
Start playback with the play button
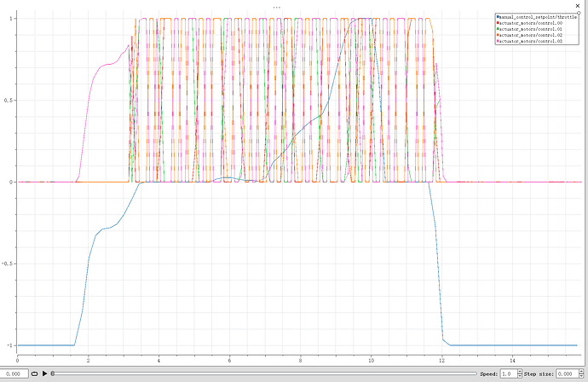coord(44,373)
